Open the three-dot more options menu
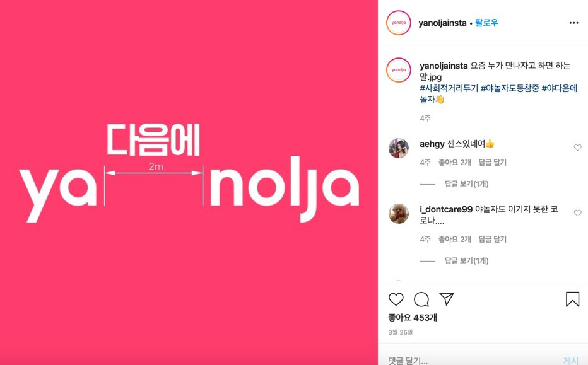 pyautogui.click(x=573, y=23)
